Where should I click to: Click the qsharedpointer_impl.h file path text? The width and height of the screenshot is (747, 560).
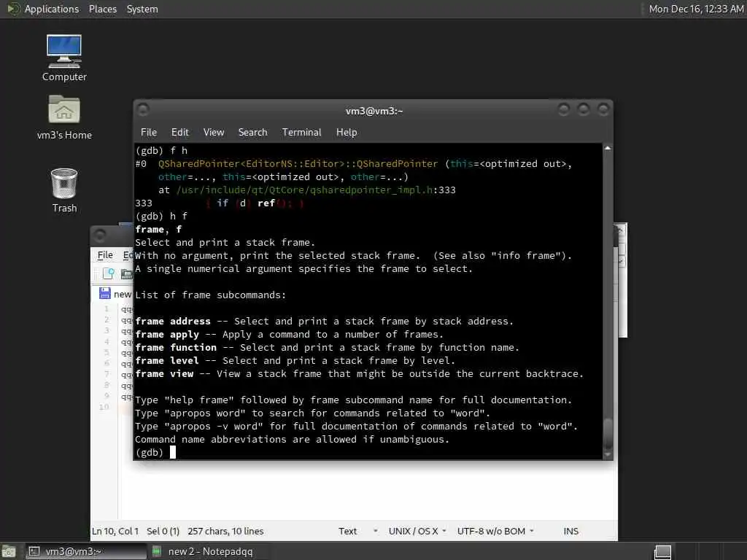point(304,190)
